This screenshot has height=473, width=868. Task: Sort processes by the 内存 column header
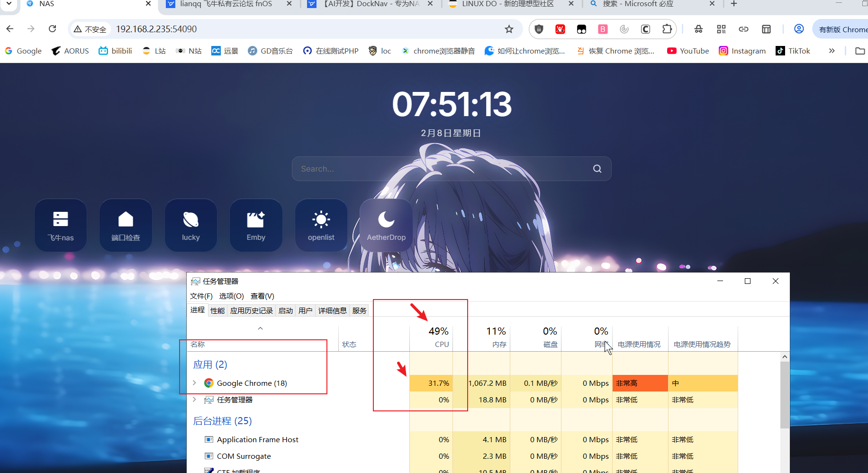point(482,338)
